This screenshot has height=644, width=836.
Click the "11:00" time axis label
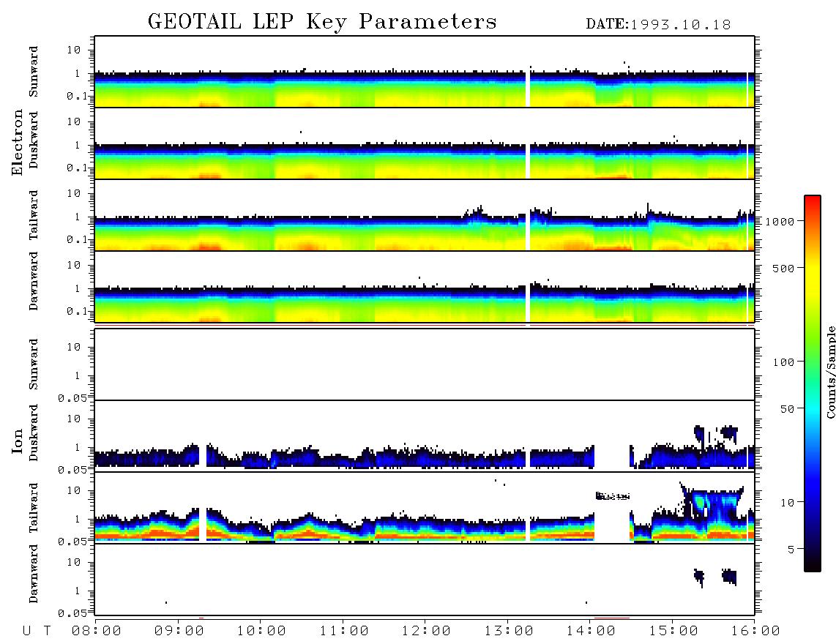pos(344,632)
